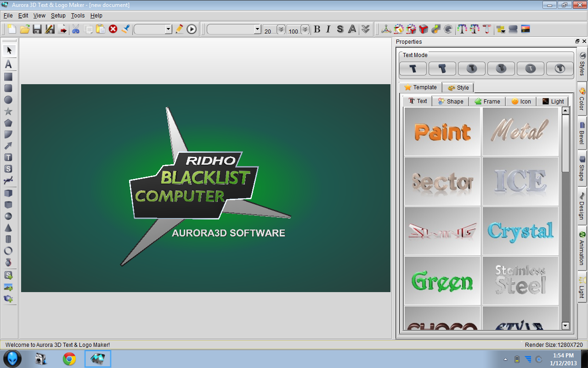
Task: Select the freehand pen tool
Action: tap(8, 180)
